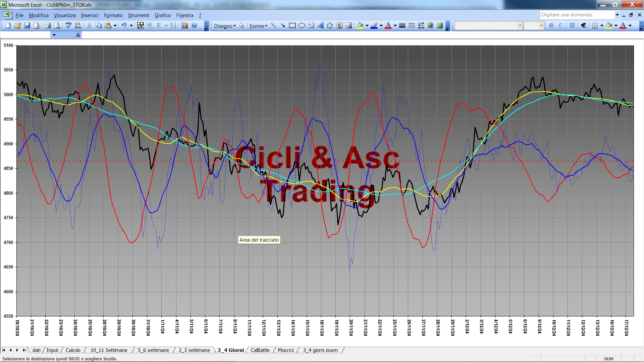Click the Shadow Style icon
Viewport: 644px width, 362px height.
(430, 25)
